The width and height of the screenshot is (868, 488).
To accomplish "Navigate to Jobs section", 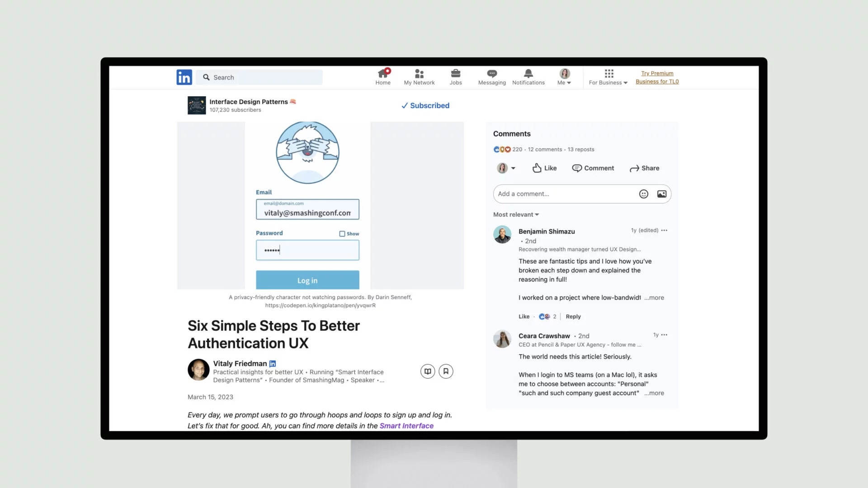I will pyautogui.click(x=456, y=76).
